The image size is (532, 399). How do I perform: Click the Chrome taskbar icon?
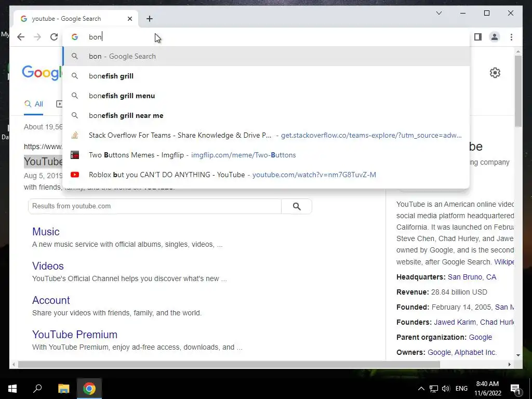click(89, 389)
